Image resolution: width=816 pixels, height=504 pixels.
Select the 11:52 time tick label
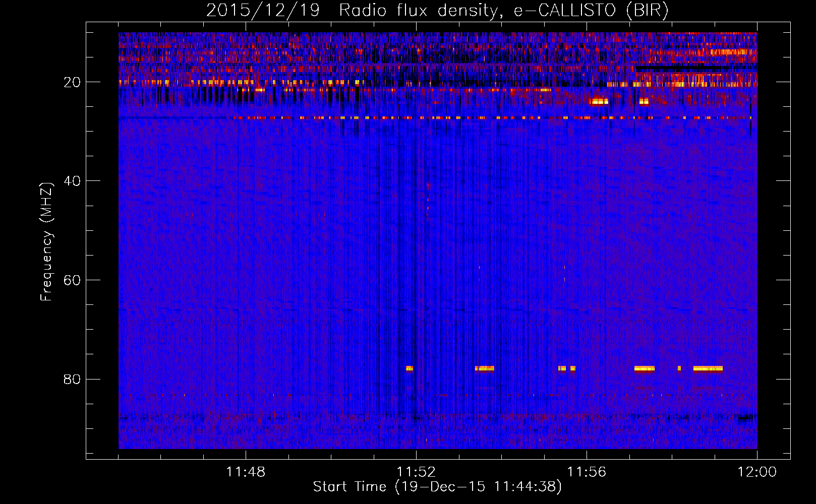click(416, 472)
